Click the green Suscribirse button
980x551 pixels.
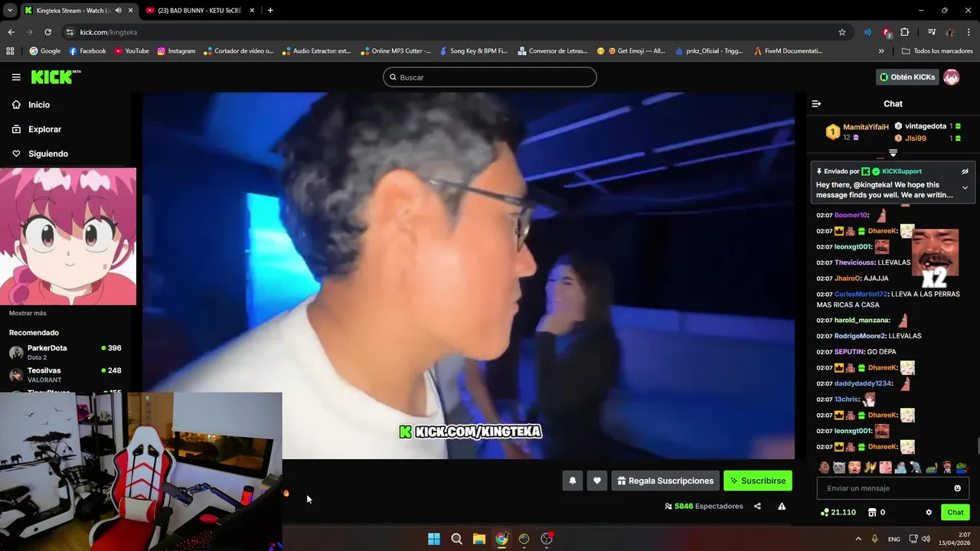[758, 481]
